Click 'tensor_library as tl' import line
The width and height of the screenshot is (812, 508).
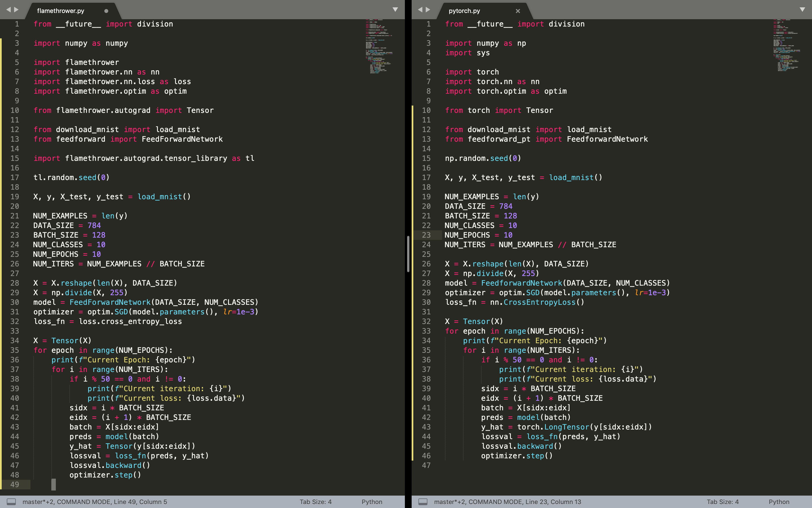[144, 158]
